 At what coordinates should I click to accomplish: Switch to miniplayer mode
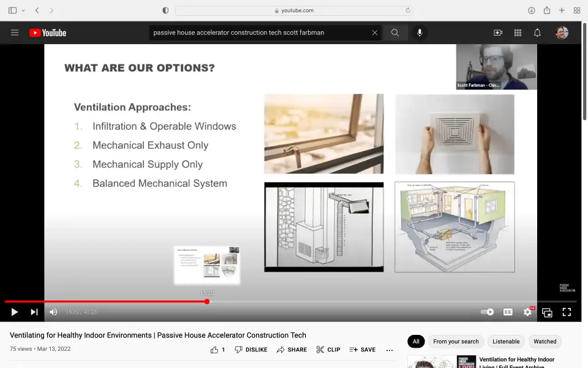tap(547, 312)
